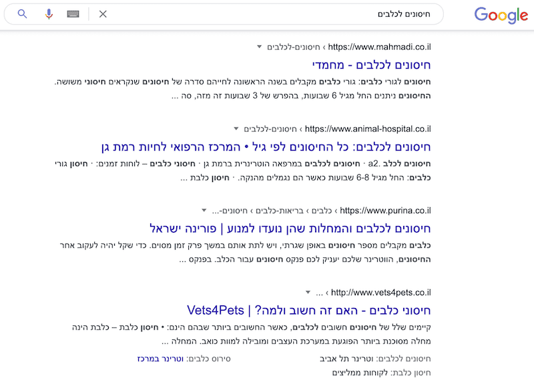
Task: Click the snippet starting קיימים שלל של חיסונים
Action: [252, 334]
